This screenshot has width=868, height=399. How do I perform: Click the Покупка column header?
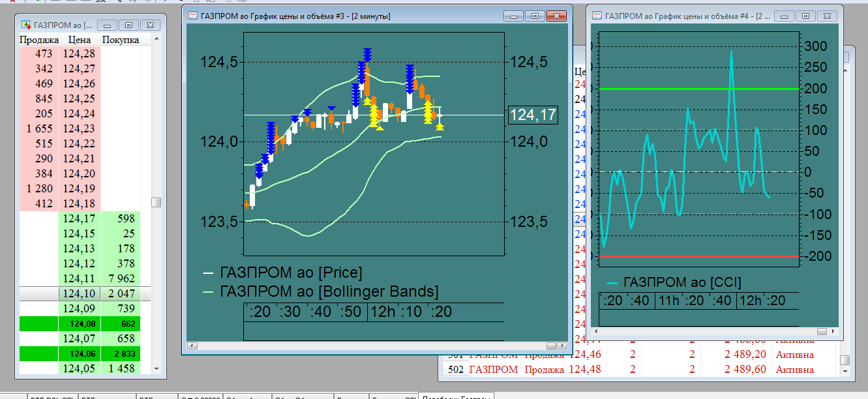(121, 40)
